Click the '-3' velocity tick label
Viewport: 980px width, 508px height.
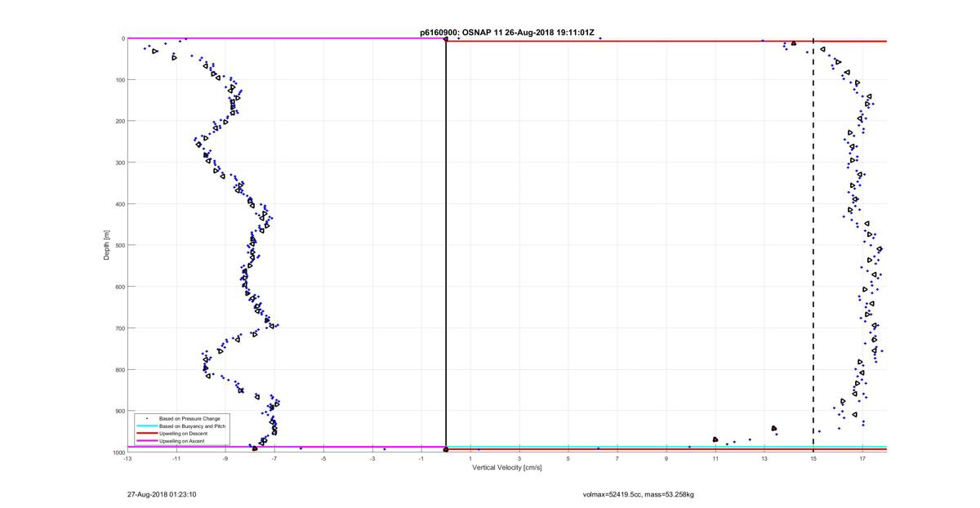[372, 459]
